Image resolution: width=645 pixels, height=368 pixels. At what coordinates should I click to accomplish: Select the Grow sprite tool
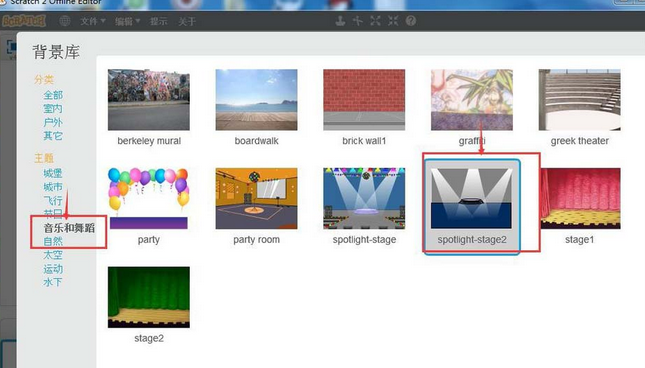pyautogui.click(x=375, y=21)
